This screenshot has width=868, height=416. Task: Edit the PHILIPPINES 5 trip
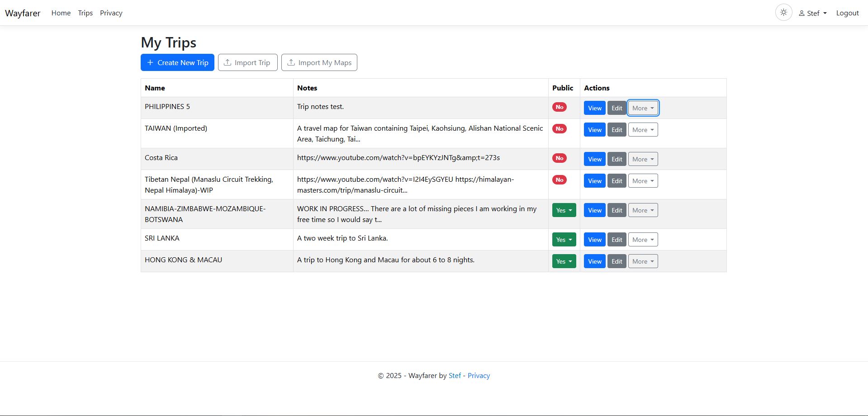[617, 108]
